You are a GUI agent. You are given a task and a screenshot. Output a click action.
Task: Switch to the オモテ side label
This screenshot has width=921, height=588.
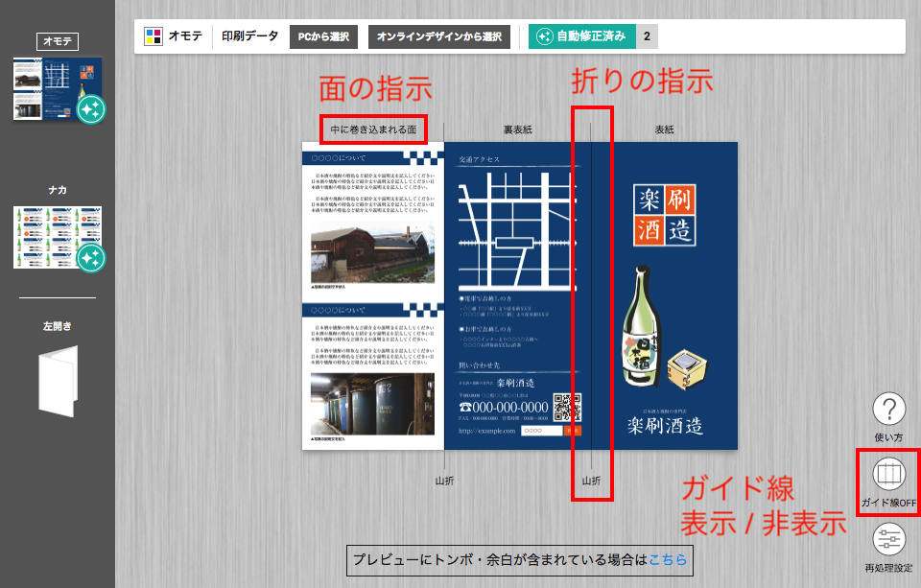(x=58, y=41)
